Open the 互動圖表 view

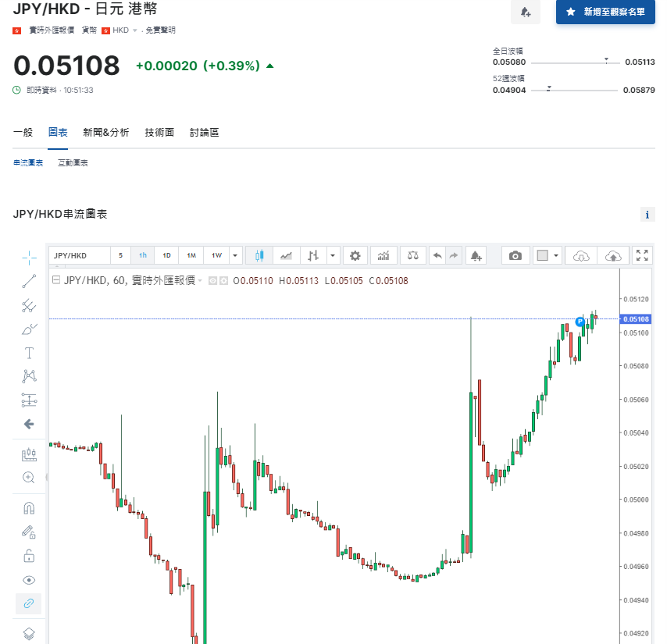(x=71, y=162)
